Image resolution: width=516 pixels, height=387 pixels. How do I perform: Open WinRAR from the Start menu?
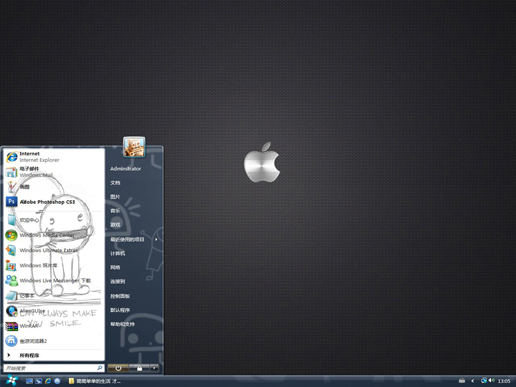[x=54, y=326]
